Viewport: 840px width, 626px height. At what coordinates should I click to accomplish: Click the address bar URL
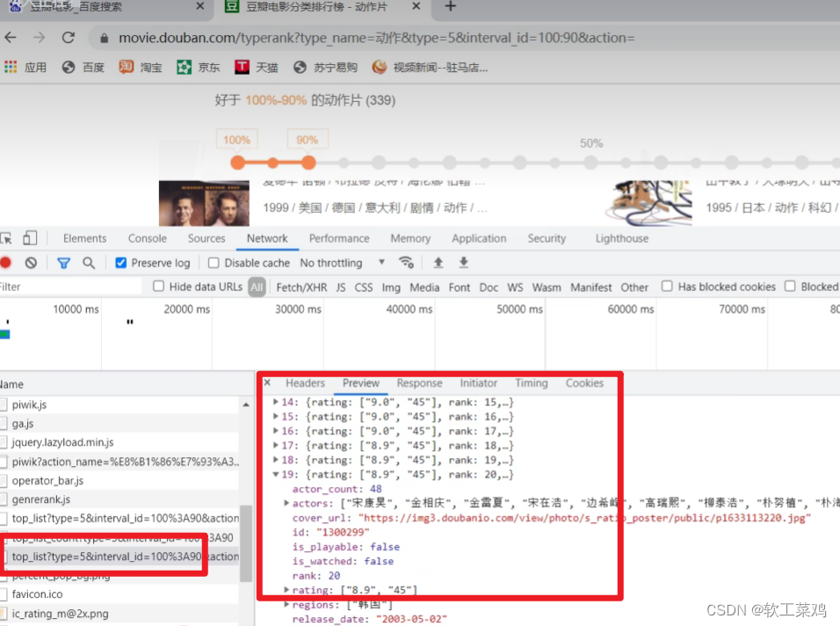tap(376, 38)
